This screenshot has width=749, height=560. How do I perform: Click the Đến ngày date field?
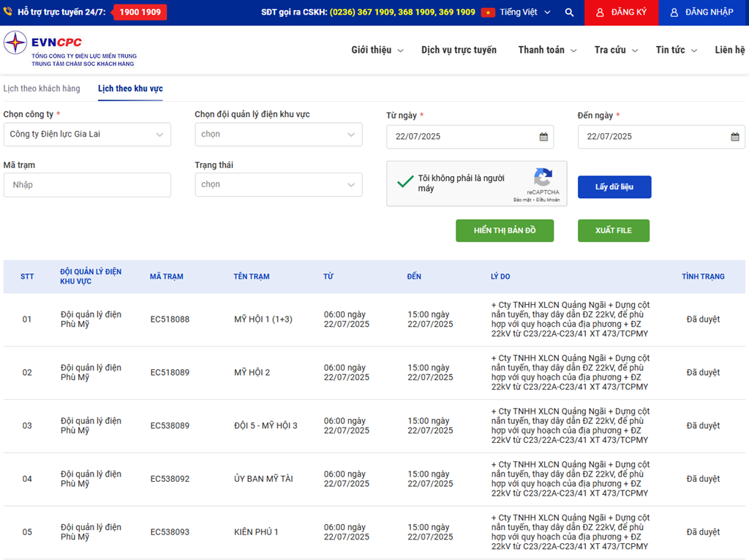click(661, 137)
